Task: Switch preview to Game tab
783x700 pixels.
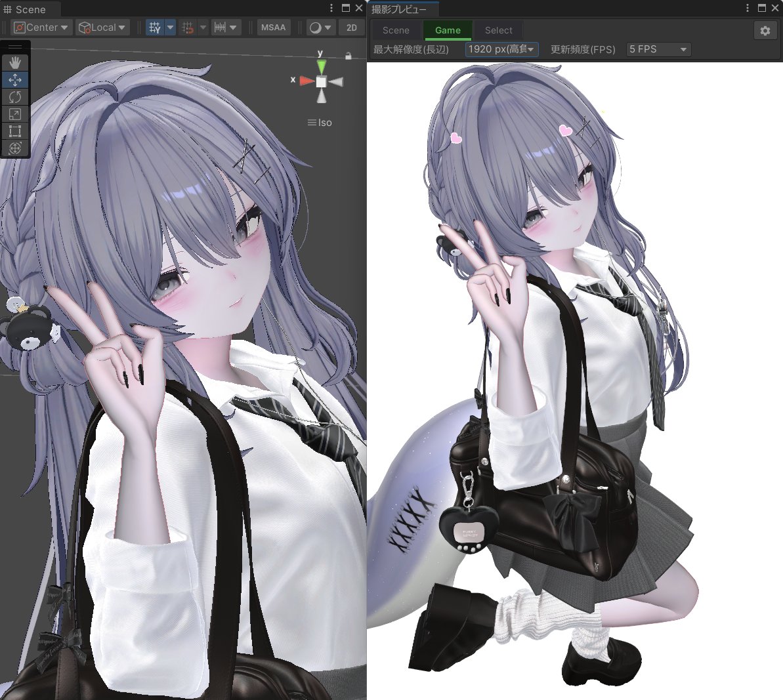Action: pos(448,30)
